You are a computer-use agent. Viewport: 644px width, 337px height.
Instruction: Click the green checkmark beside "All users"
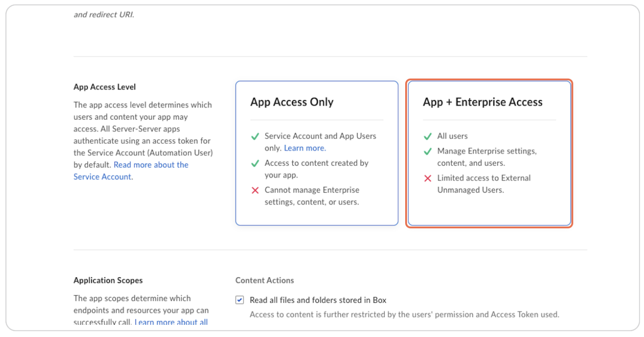click(x=427, y=136)
